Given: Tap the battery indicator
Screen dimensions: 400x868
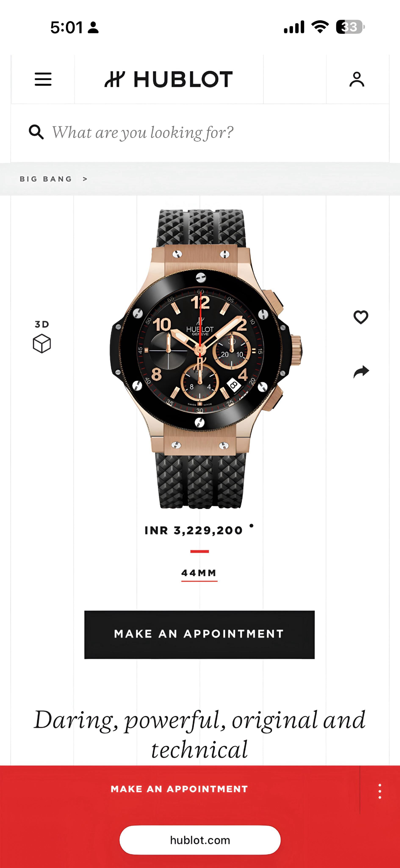Looking at the screenshot, I should [x=350, y=27].
